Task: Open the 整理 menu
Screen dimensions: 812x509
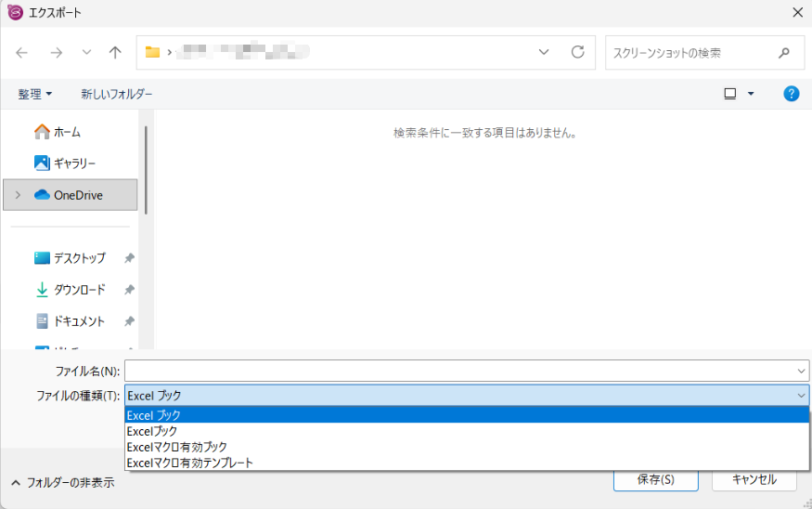Action: point(34,94)
